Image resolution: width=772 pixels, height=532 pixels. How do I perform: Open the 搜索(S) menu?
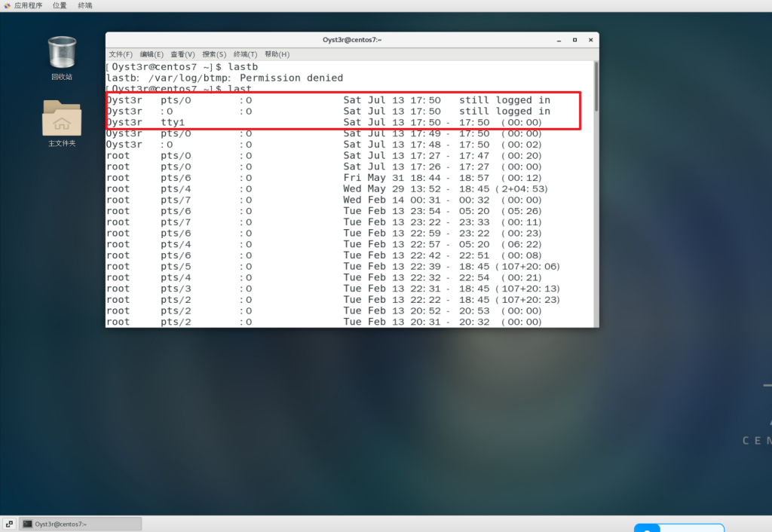[214, 54]
